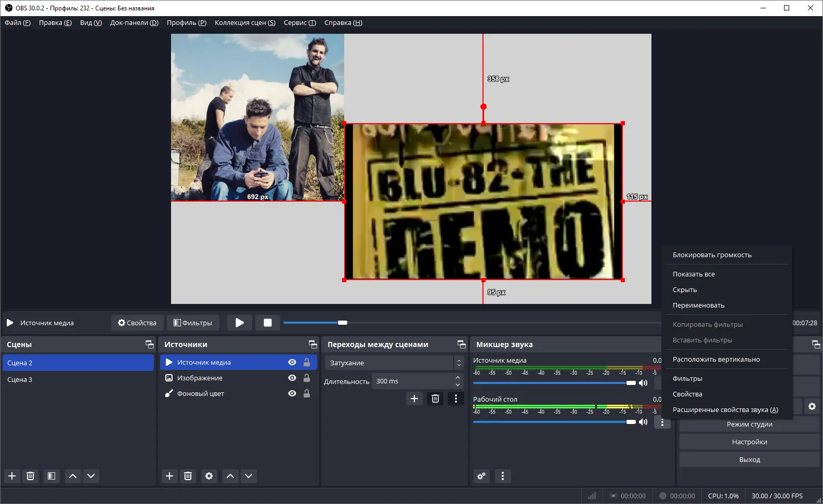Viewport: 823px width, 504px height.
Task: Open source properties gear in Источники
Action: click(x=209, y=476)
